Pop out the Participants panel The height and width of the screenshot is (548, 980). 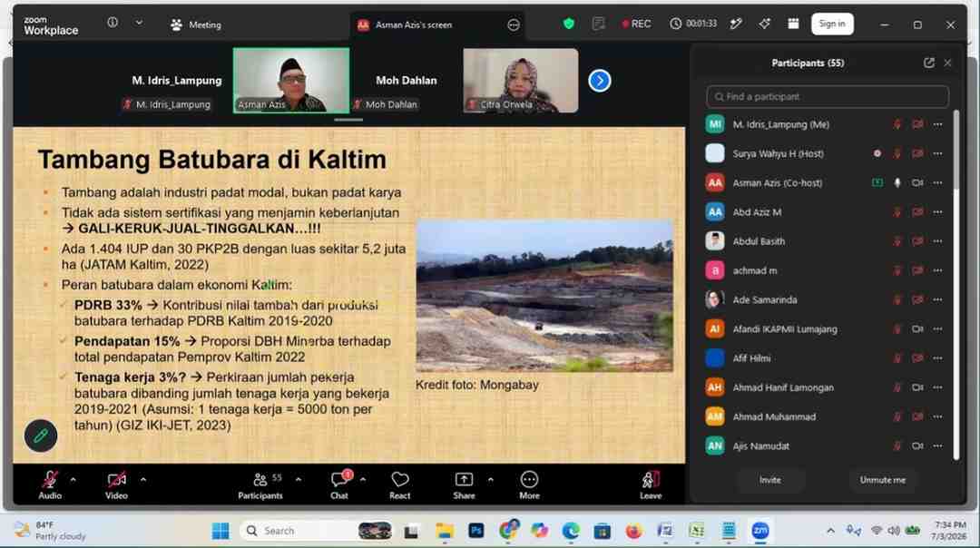click(x=929, y=63)
